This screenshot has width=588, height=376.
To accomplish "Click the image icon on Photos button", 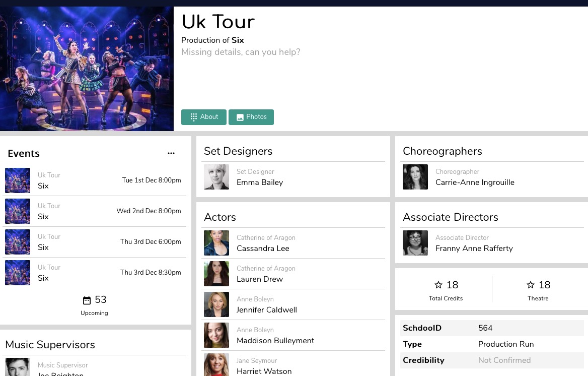I will [240, 117].
